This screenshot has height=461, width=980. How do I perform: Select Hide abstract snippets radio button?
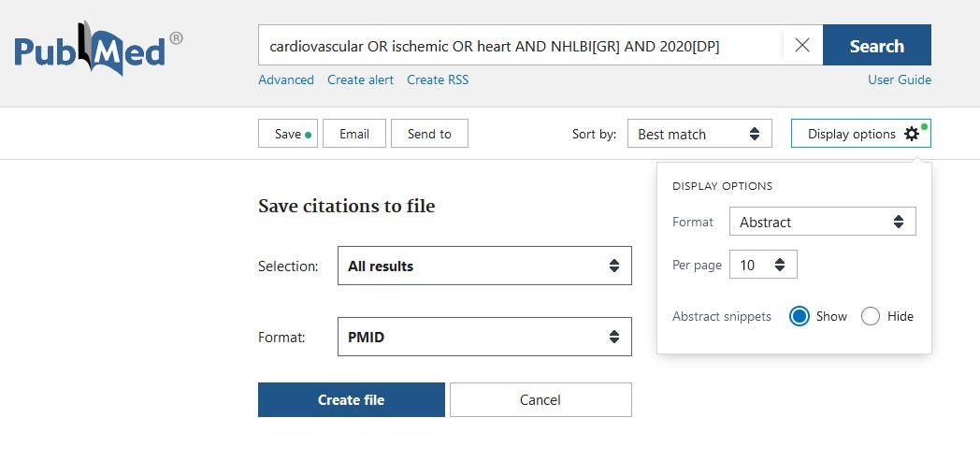871,316
